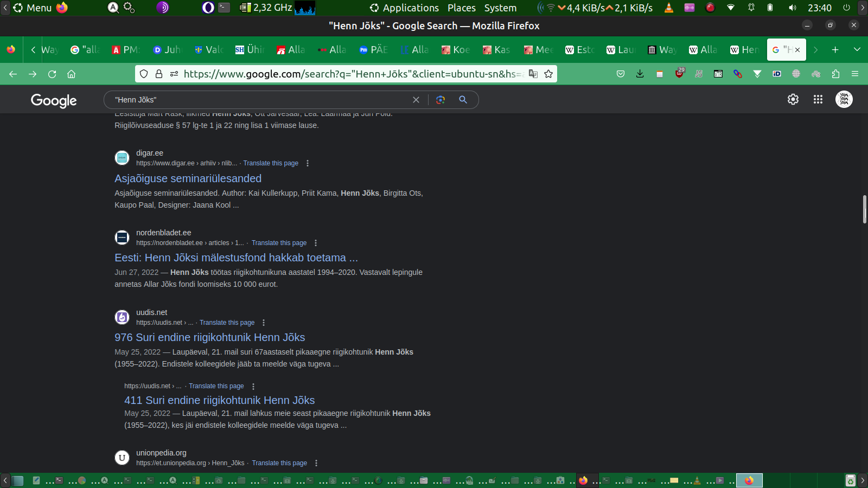Open site permissions icon in address bar
Screen dimensions: 868x488
click(174, 74)
